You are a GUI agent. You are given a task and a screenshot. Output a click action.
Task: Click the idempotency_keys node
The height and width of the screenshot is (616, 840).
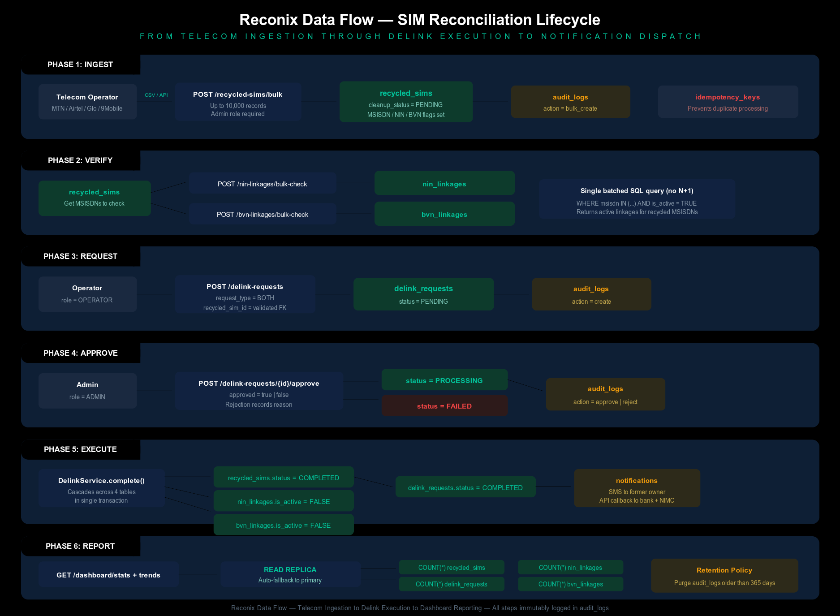(728, 102)
